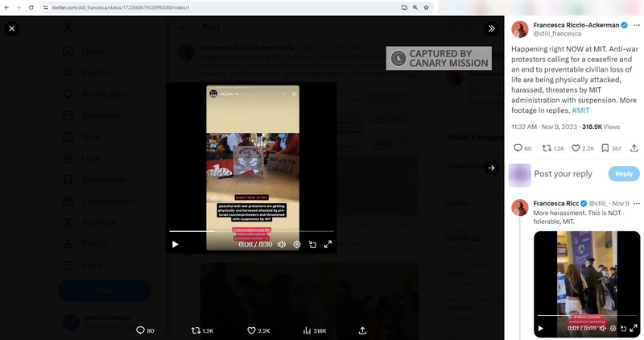Type in the Post your reply field

click(563, 174)
